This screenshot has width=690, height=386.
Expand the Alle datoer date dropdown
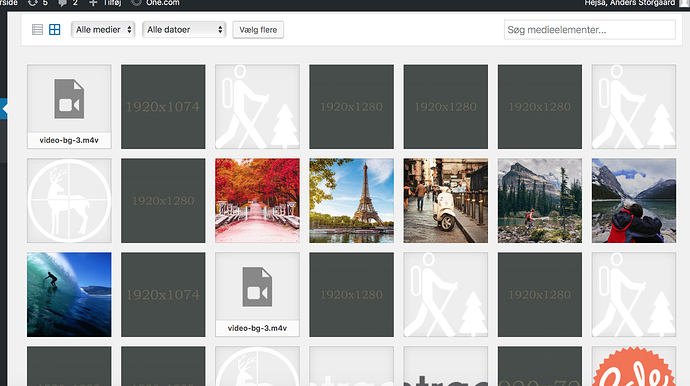tap(184, 29)
